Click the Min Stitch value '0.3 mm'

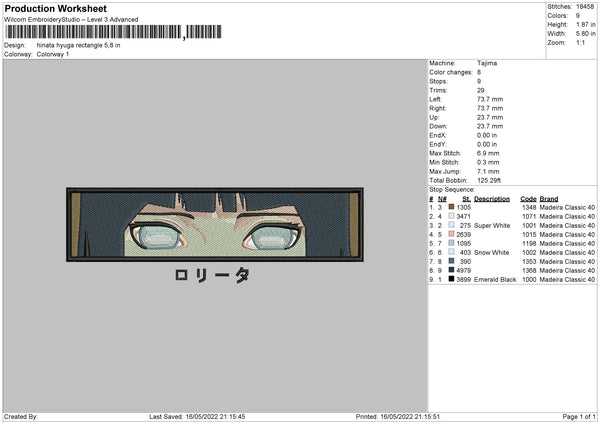pos(488,163)
